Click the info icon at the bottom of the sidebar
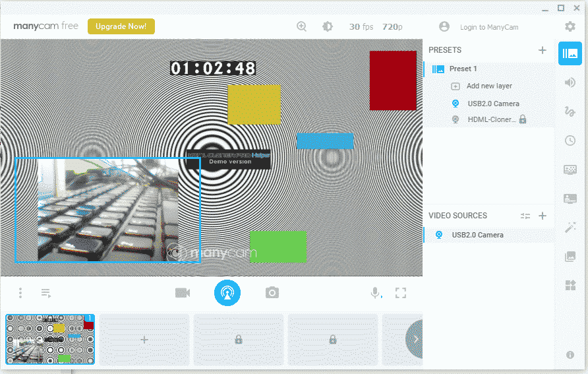This screenshot has width=588, height=374. coord(570,354)
